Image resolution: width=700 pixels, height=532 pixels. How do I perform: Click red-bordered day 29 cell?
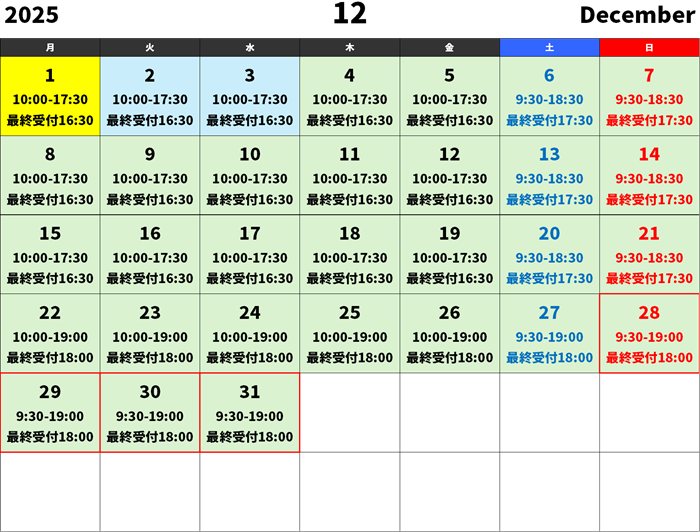point(50,412)
